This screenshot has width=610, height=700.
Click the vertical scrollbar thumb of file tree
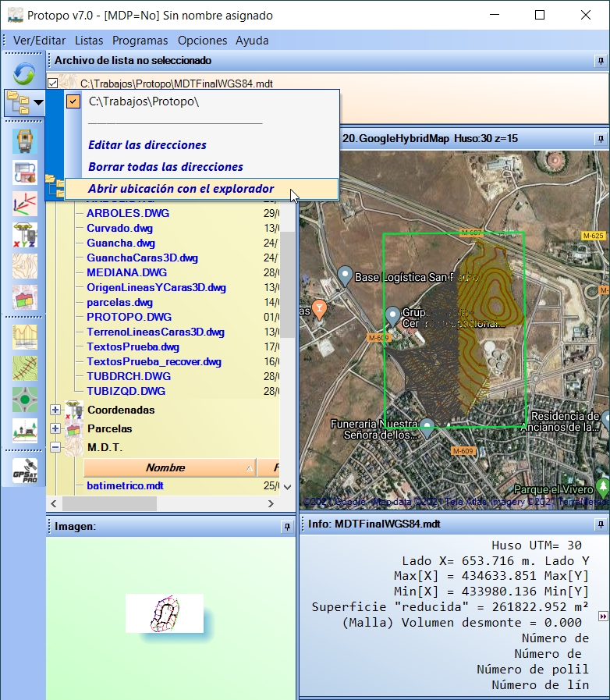(287, 285)
